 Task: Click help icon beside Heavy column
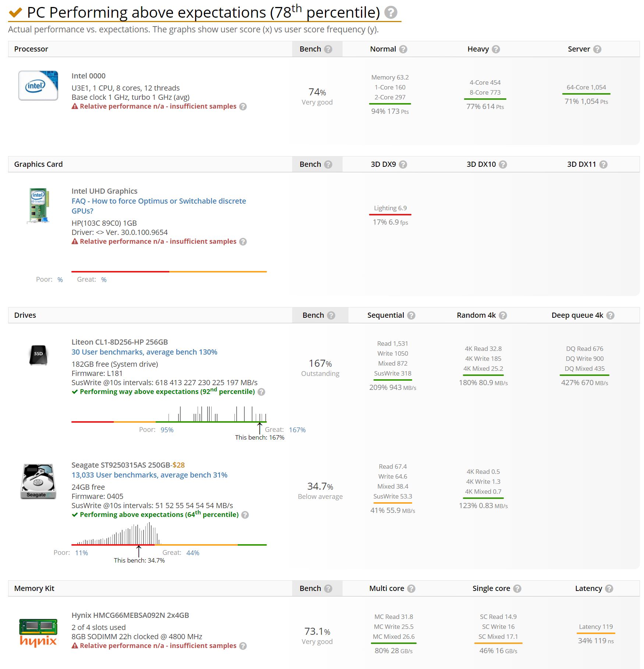click(496, 49)
